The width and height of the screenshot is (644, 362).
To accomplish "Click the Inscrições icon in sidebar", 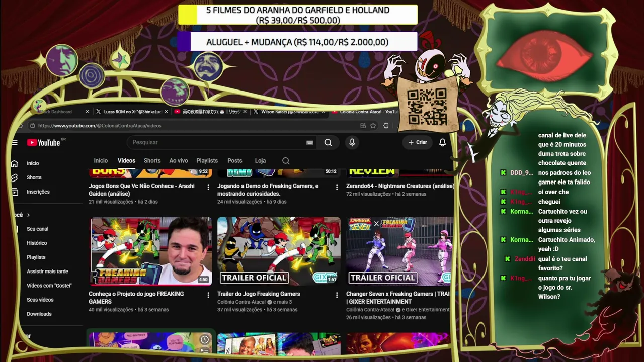I will pos(15,192).
